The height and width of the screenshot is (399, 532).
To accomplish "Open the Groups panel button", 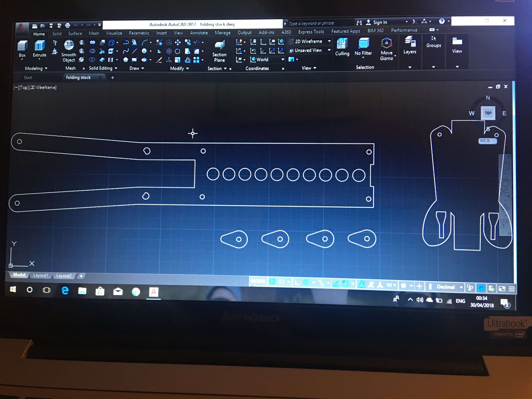I will point(433,41).
